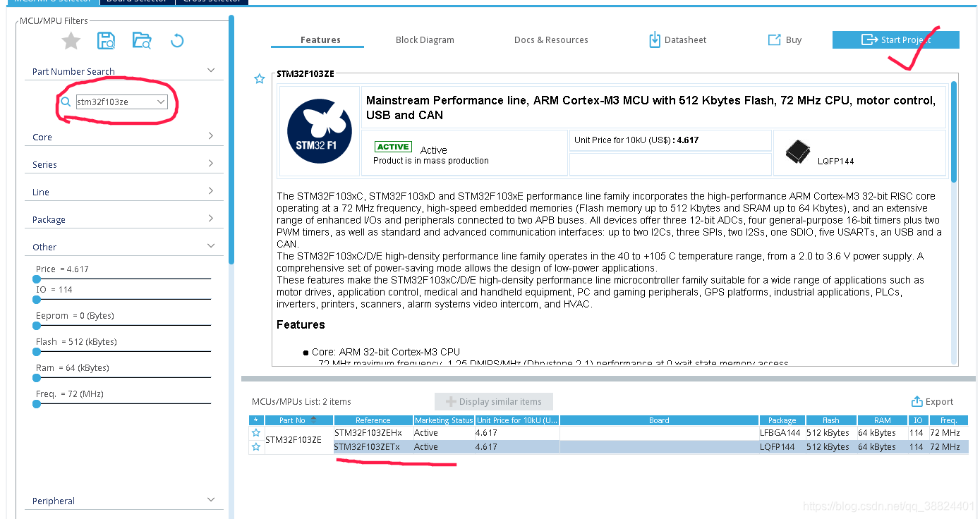Click the part number search magnifier icon
The image size is (980, 519).
click(66, 102)
